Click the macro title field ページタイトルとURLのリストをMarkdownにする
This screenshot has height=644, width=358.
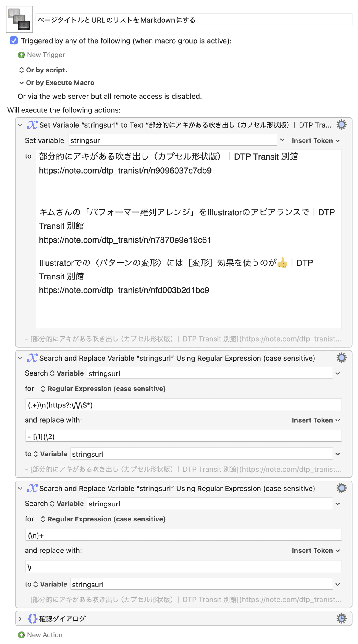(x=119, y=20)
